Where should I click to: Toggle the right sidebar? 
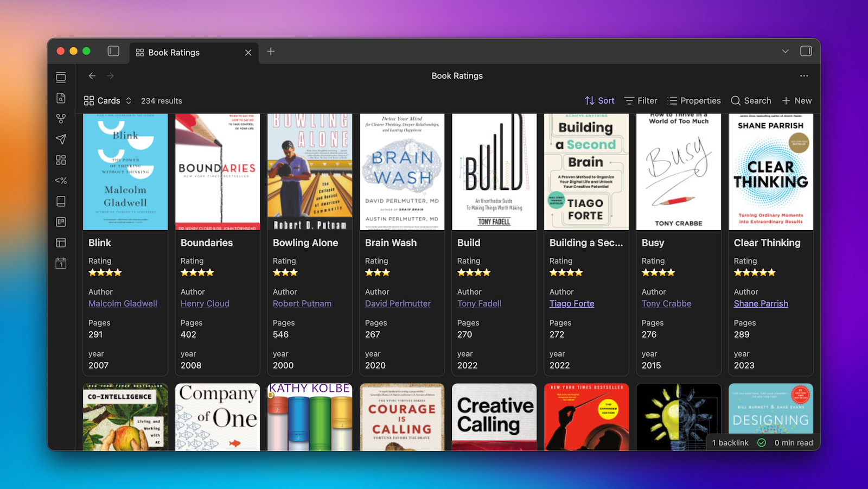806,51
